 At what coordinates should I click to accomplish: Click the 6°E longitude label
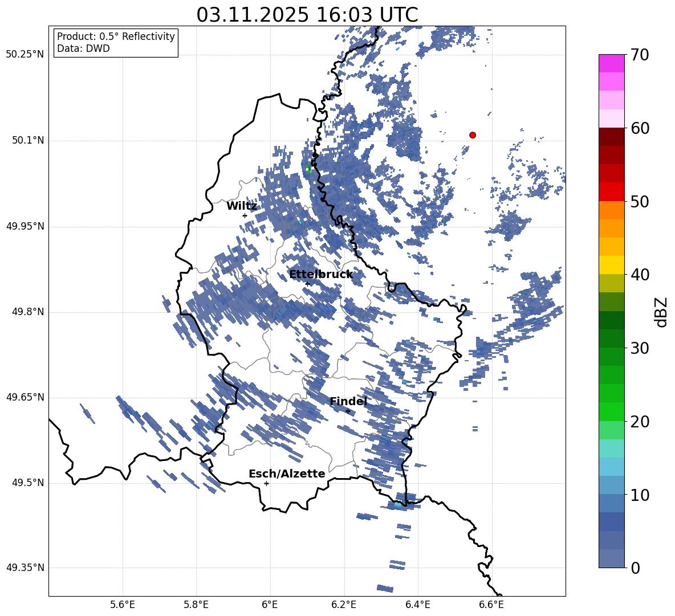270,605
